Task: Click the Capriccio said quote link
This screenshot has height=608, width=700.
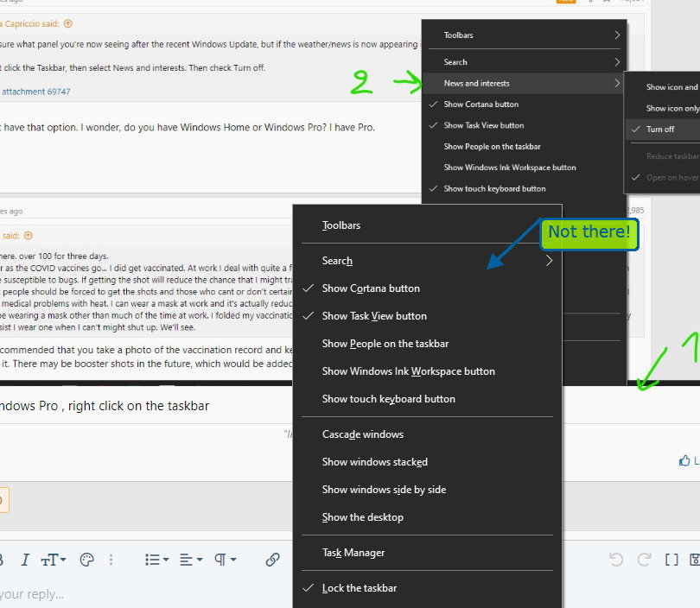Action: [33, 23]
